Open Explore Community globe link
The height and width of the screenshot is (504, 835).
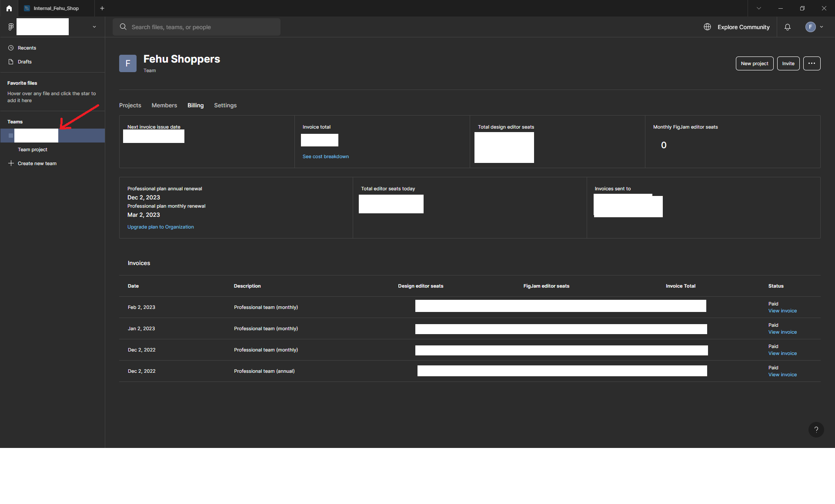737,27
